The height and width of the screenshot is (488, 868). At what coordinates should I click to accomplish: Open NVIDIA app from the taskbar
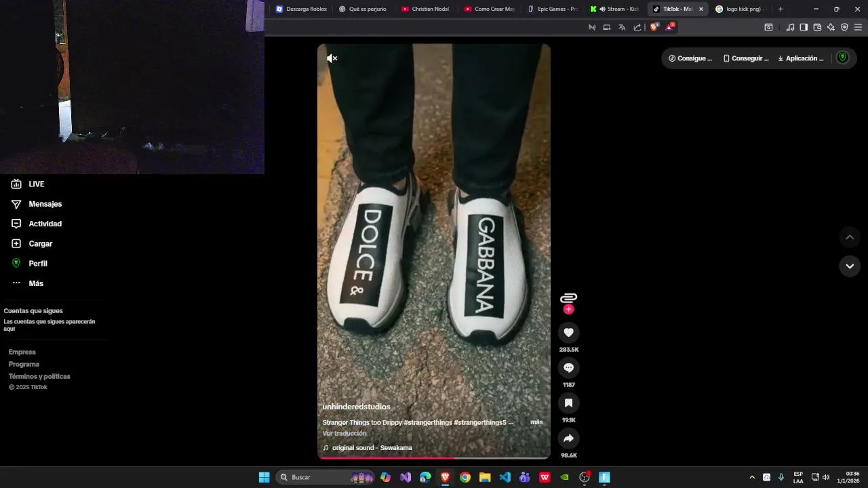pyautogui.click(x=564, y=477)
